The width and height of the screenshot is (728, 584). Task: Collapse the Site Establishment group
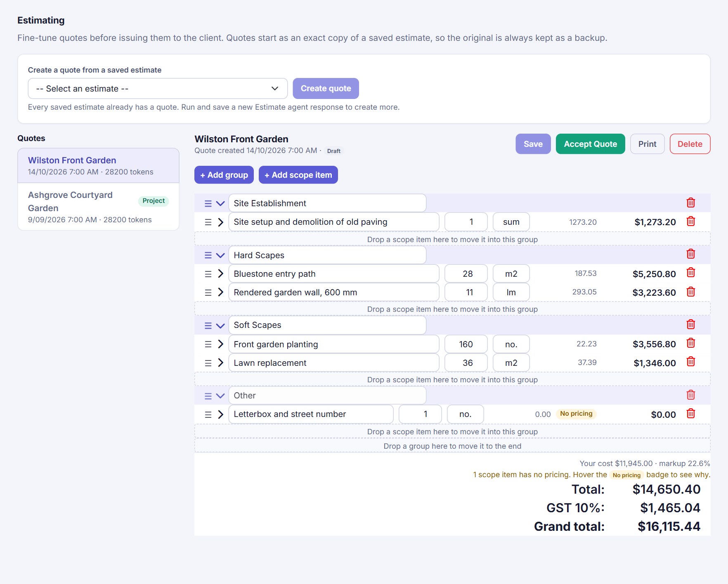(220, 203)
